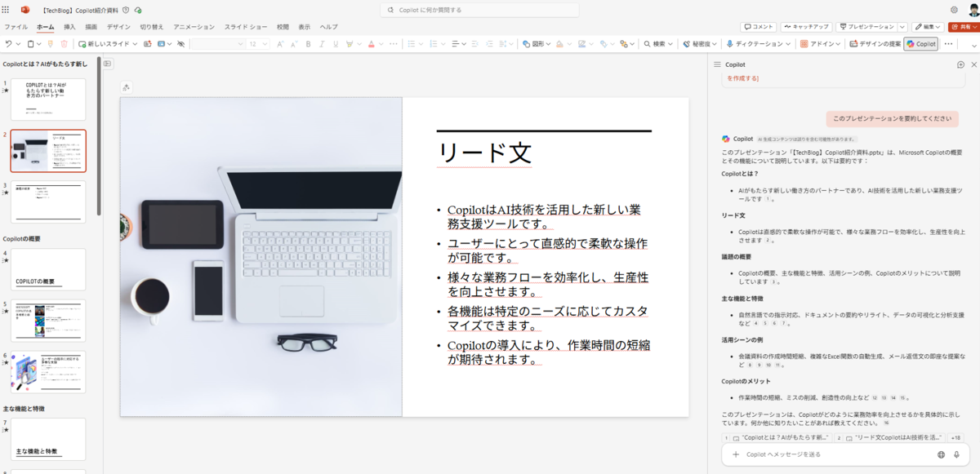
Task: Open the app launcher grid
Action: point(7,10)
